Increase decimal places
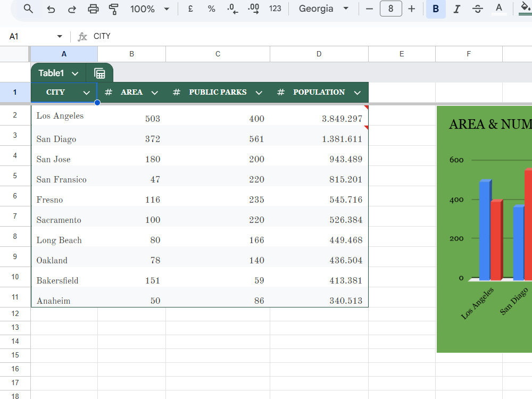The image size is (532, 399). click(253, 9)
